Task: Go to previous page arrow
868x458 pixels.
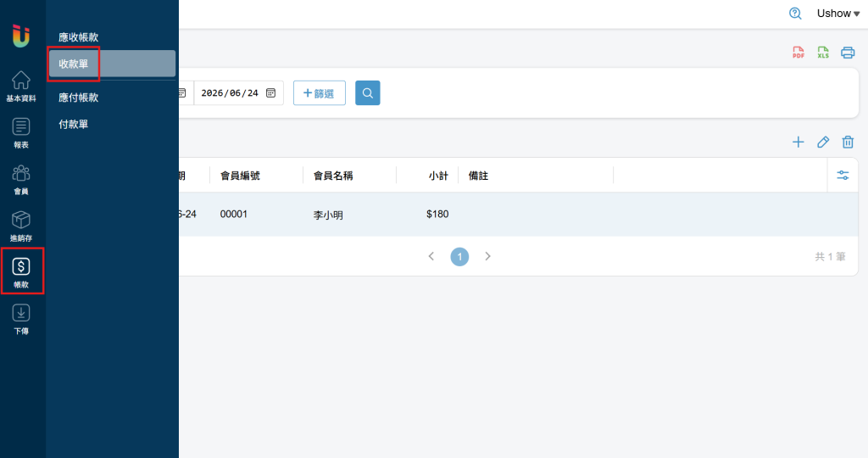Action: click(431, 256)
